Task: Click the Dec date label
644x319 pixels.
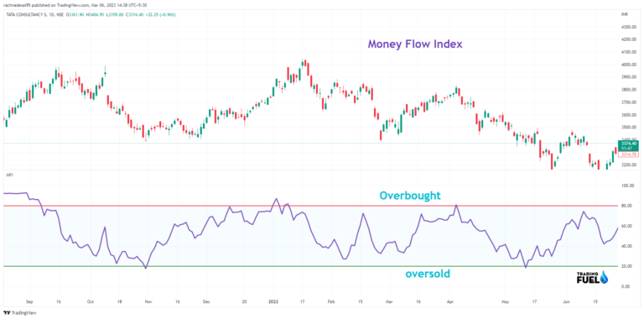Action: (206, 301)
